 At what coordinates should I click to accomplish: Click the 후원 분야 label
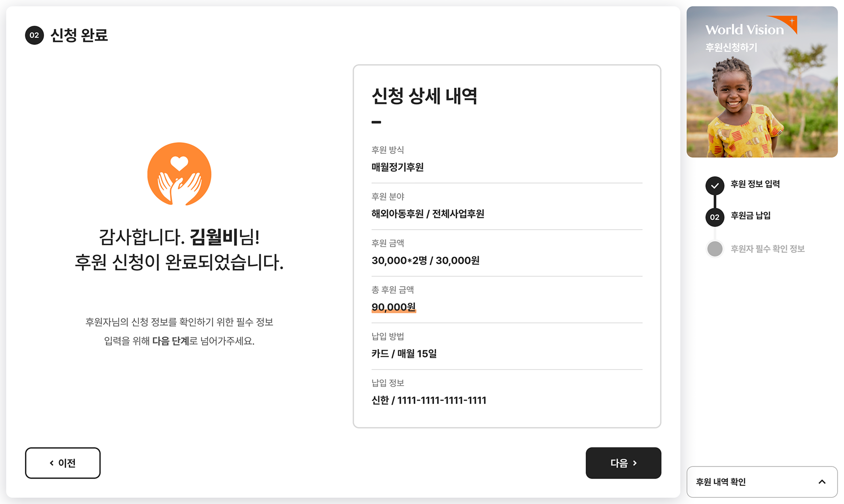click(388, 196)
